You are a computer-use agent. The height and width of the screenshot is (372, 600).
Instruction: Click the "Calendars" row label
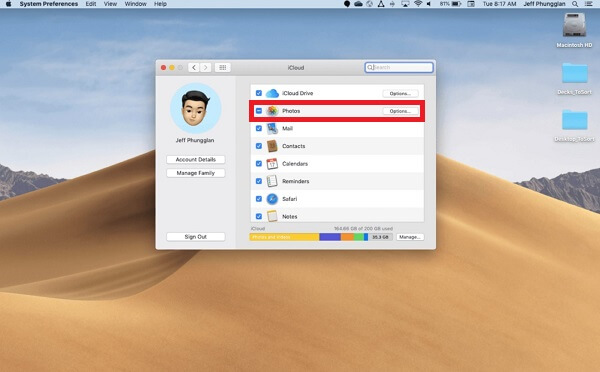(x=295, y=164)
